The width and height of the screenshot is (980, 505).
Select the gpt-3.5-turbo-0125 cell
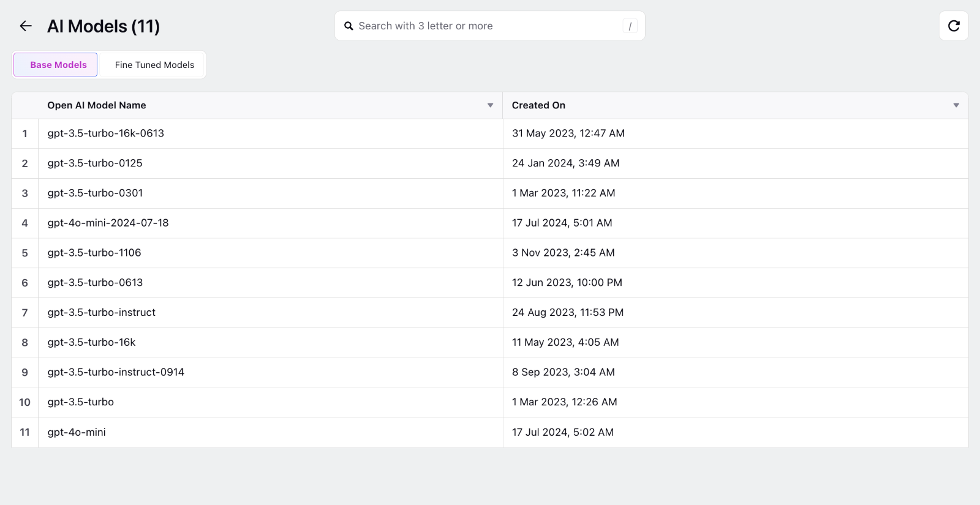pos(271,163)
